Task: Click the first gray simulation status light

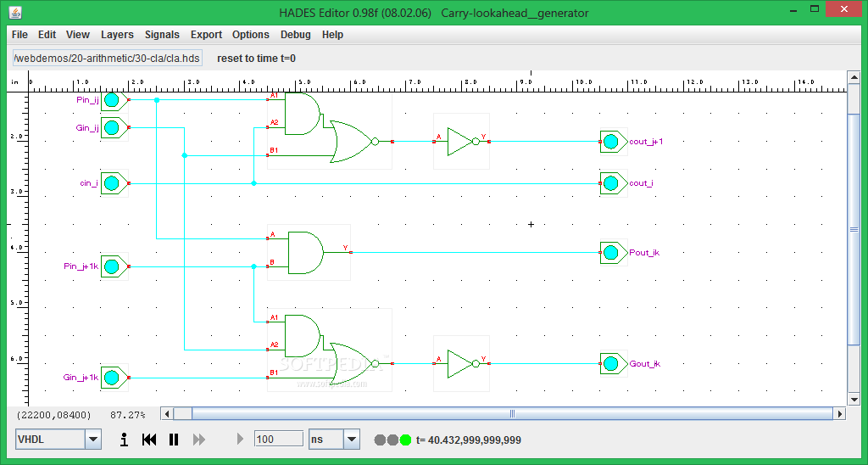Action: coord(380,440)
